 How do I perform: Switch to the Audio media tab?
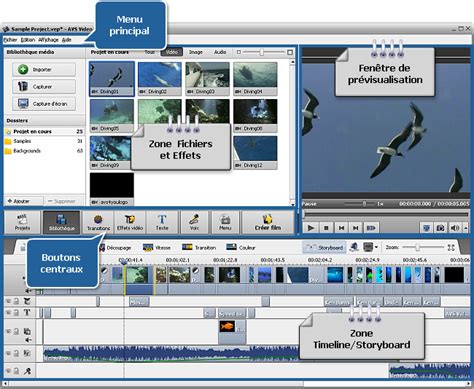[x=220, y=52]
